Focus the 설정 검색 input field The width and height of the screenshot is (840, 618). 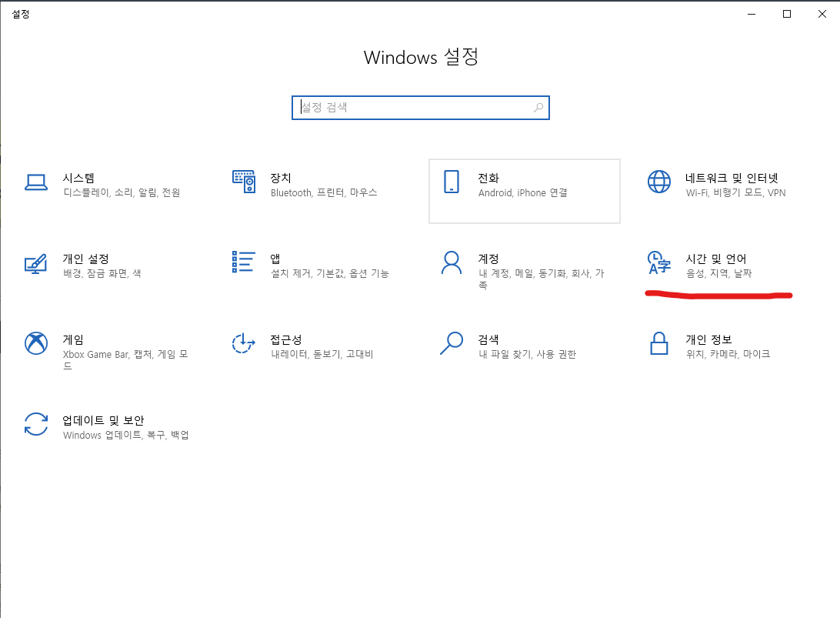[421, 108]
